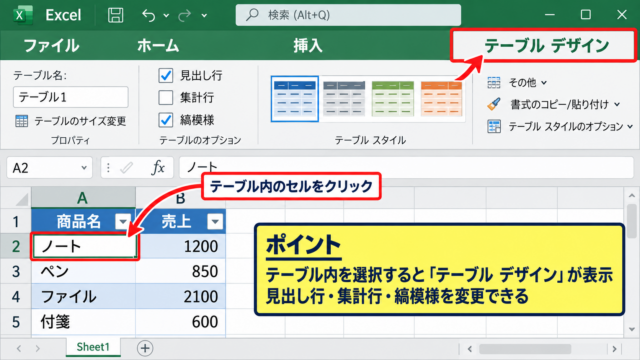Viewport: 640px width, 360px height.
Task: Click the Name Box showing A2
Action: tap(49, 168)
